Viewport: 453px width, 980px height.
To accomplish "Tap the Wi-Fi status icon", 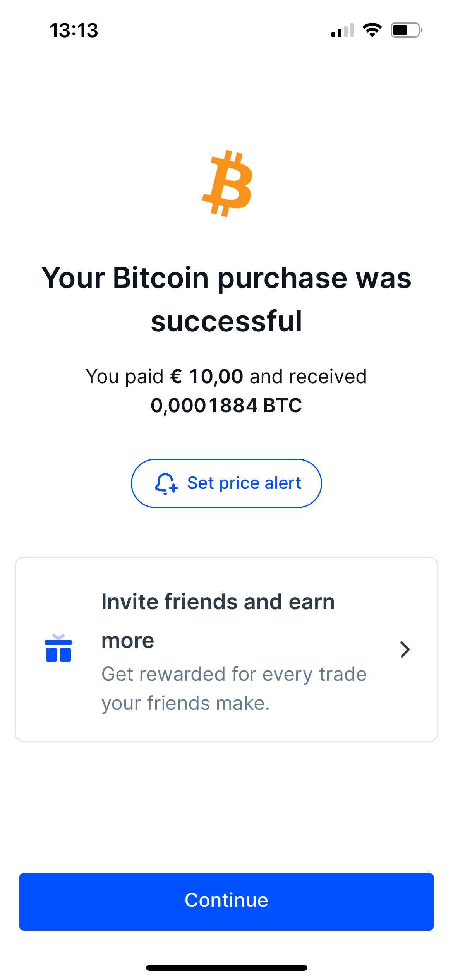I will (372, 30).
